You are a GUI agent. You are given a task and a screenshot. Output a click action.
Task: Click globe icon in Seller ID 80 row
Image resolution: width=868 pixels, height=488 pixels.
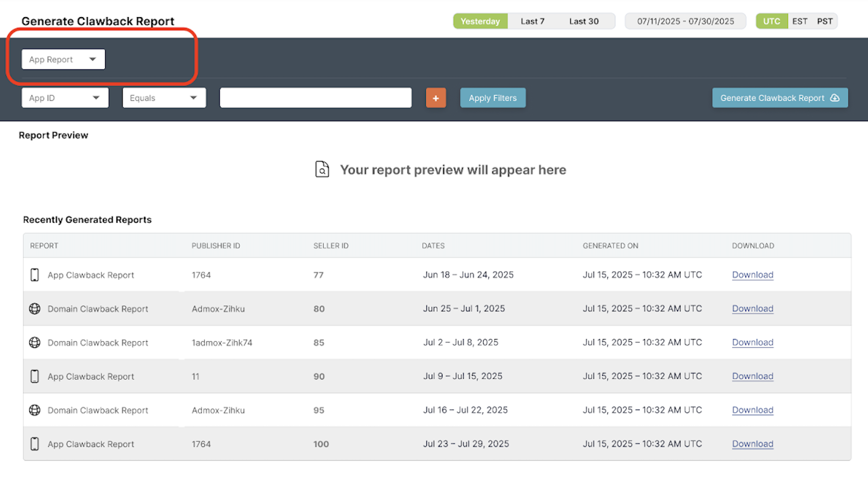[x=34, y=309]
